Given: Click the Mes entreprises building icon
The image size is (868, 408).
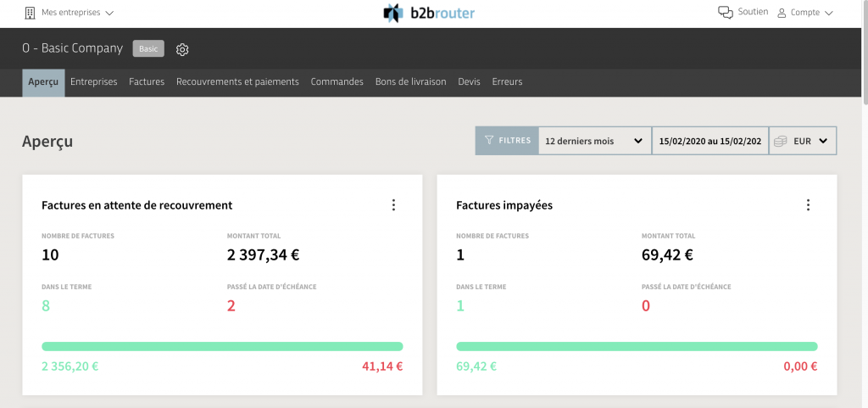Looking at the screenshot, I should [30, 13].
